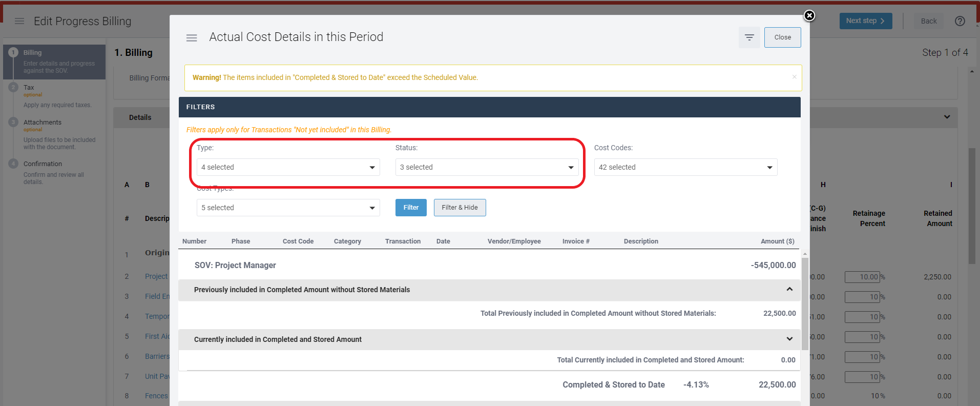This screenshot has width=980, height=406.
Task: Collapse the Details panel chevron
Action: 947,117
